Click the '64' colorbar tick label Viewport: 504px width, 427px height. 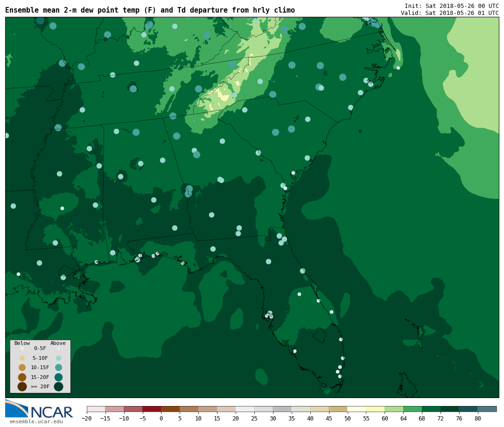(x=403, y=418)
